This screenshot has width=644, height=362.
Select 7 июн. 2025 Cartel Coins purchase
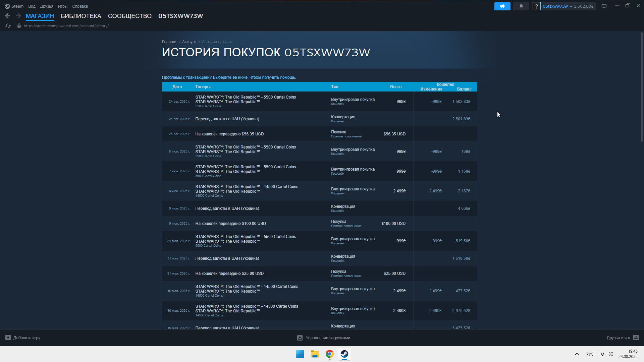pyautogui.click(x=319, y=171)
